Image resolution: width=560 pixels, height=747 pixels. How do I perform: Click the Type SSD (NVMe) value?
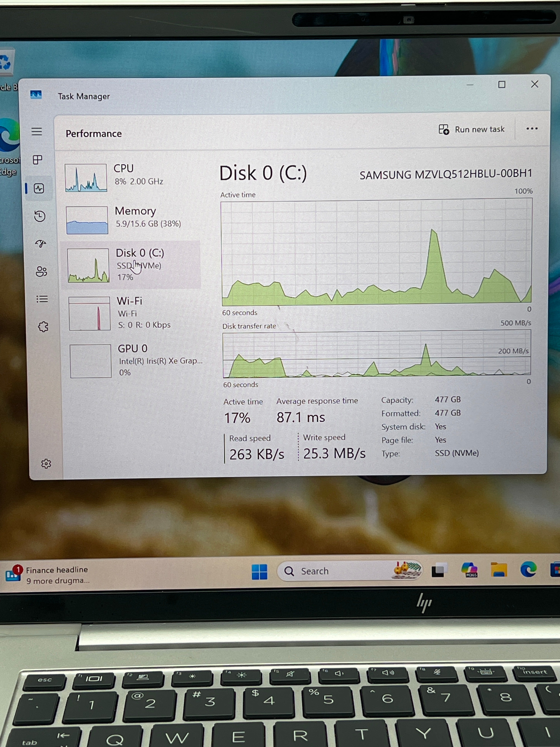click(x=456, y=453)
